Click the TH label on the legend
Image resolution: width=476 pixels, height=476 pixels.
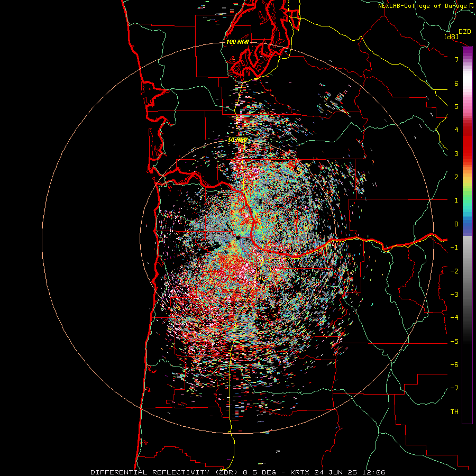point(454,412)
